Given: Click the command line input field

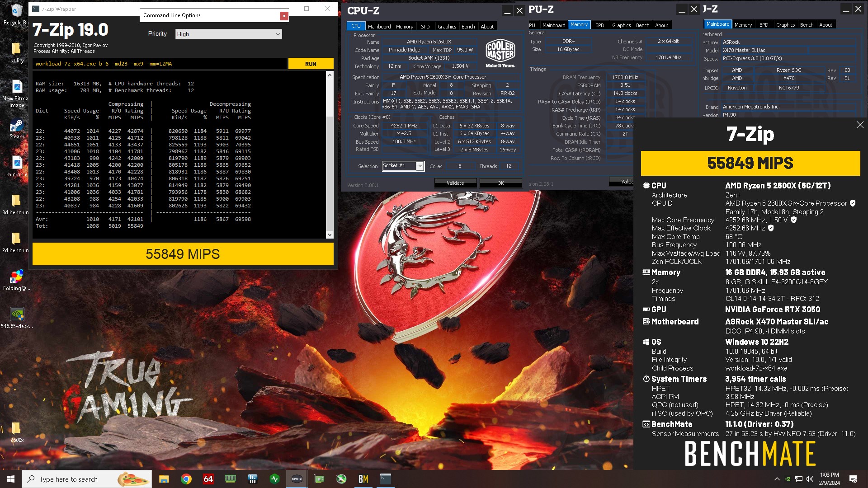Looking at the screenshot, I should (160, 64).
